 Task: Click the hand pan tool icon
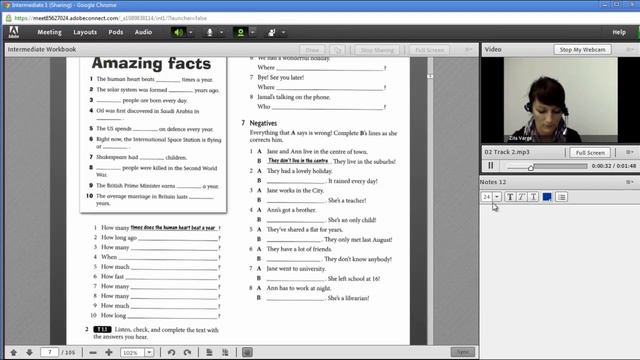(247, 352)
